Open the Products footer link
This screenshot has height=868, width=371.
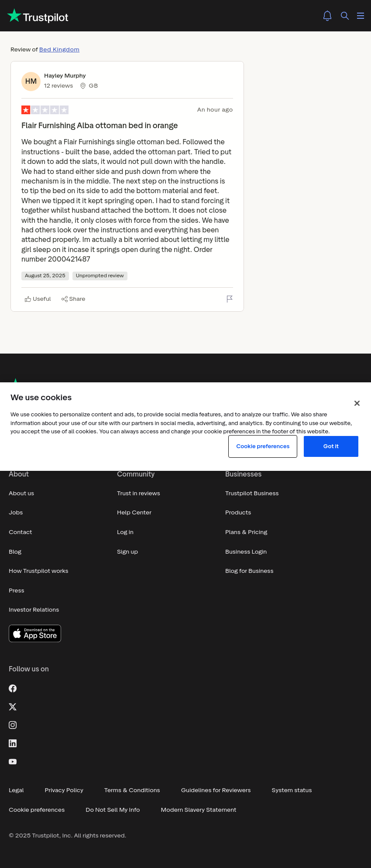(238, 513)
